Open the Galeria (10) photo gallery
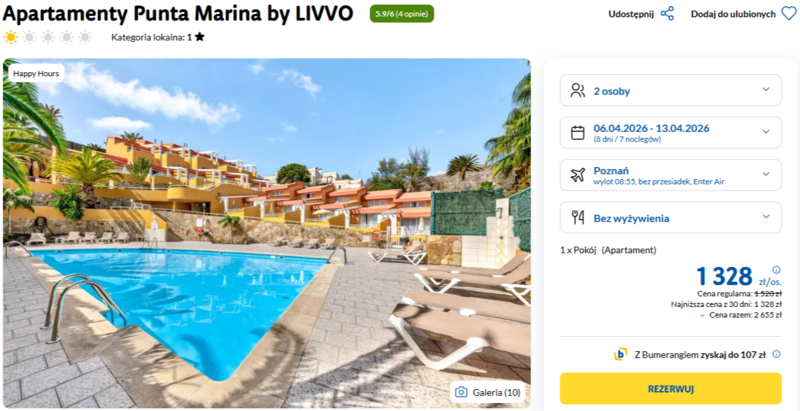 (488, 392)
